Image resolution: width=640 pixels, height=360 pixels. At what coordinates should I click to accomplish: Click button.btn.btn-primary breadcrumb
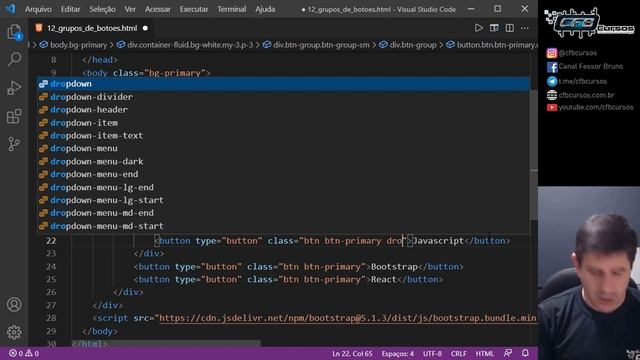coord(492,45)
